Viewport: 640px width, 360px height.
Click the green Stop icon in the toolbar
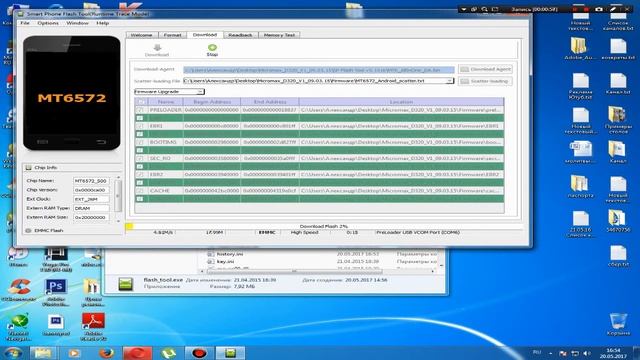point(212,48)
